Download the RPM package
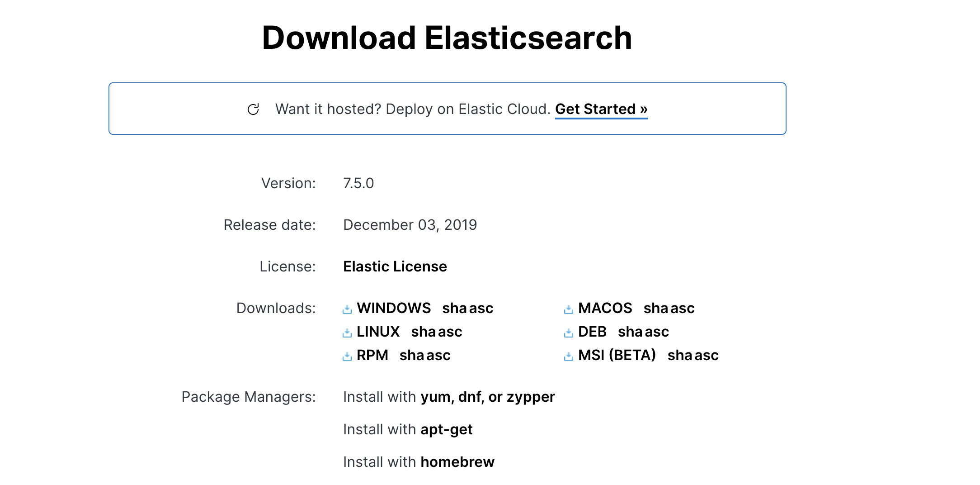This screenshot has height=485, width=980. (x=372, y=355)
